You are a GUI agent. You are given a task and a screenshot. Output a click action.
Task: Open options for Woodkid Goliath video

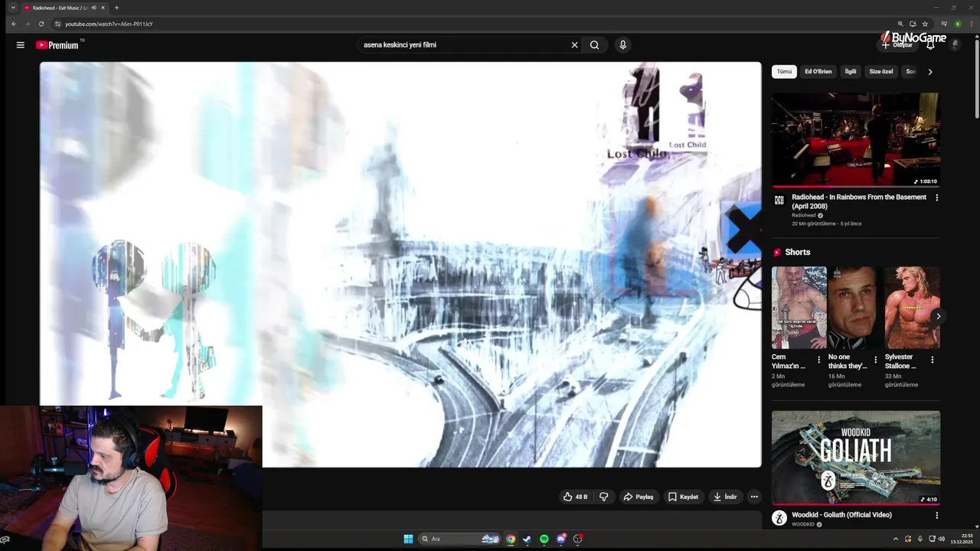coord(936,515)
